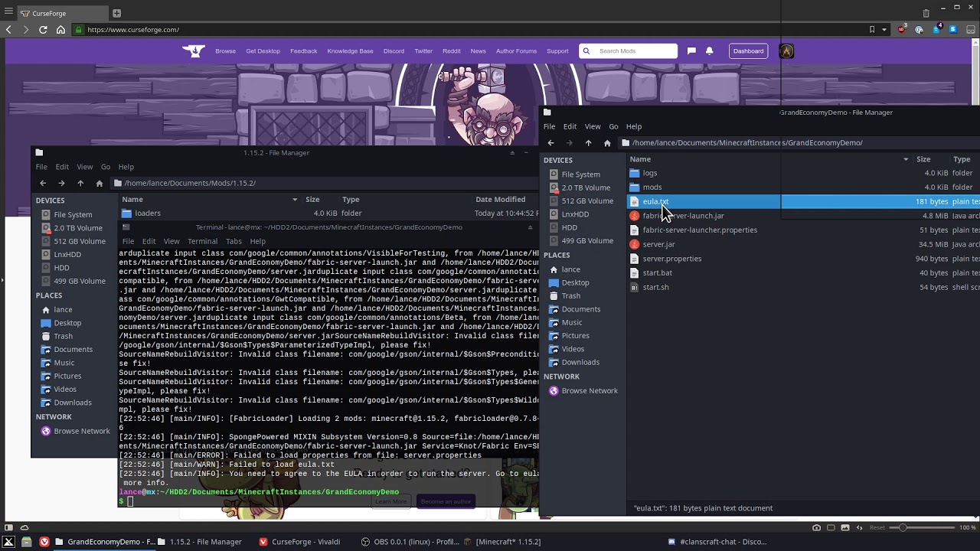
Task: Open 2.0 TB Volume in GrandEconomyDemo sidebar
Action: 586,187
